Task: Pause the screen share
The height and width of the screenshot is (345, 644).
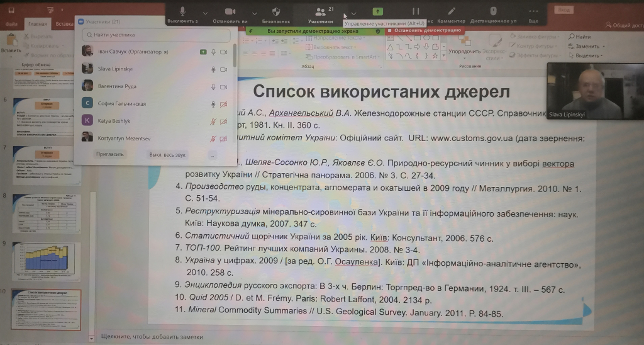Action: coord(416,11)
